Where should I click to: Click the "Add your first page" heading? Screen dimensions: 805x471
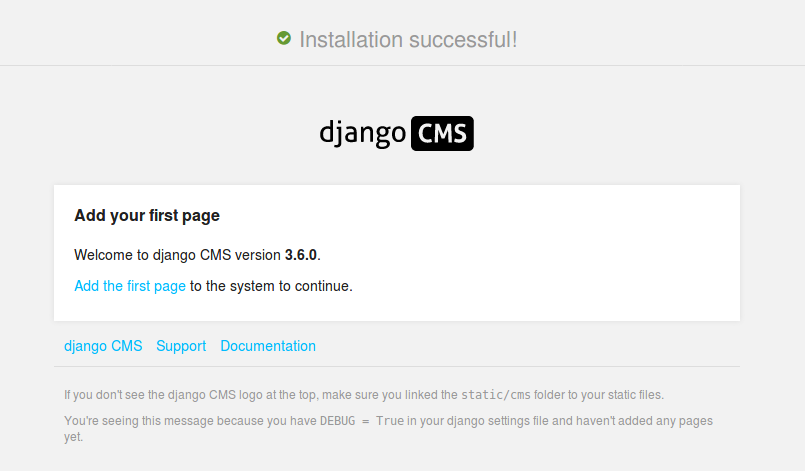(147, 215)
